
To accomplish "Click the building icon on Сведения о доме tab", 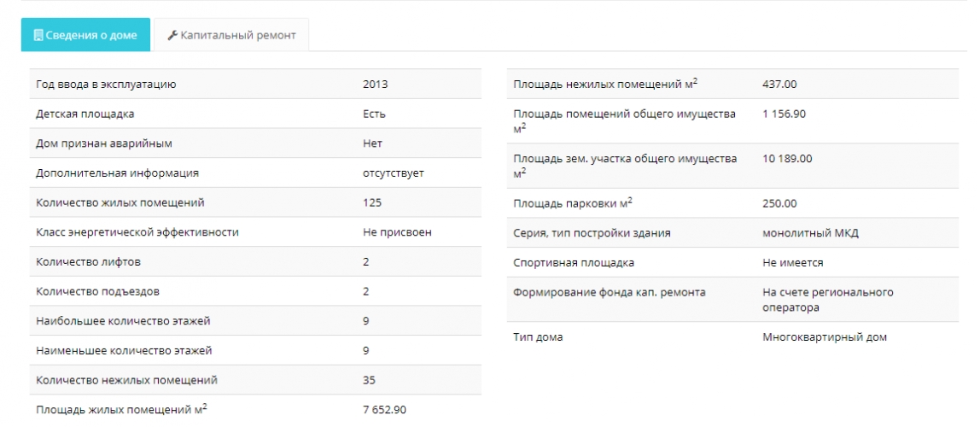I will (38, 35).
